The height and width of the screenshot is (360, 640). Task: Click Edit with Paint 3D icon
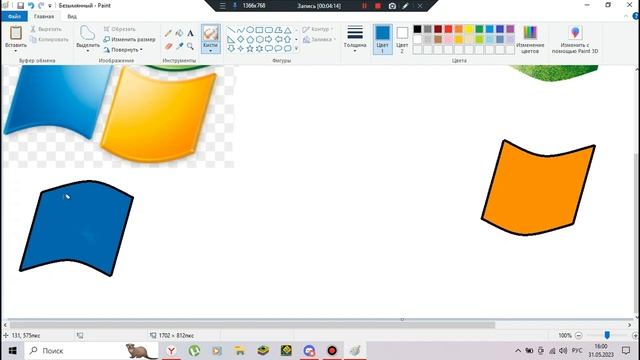[575, 33]
